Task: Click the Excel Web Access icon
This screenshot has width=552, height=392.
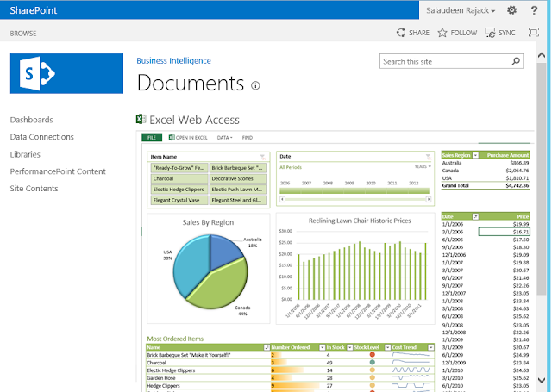Action: point(141,119)
